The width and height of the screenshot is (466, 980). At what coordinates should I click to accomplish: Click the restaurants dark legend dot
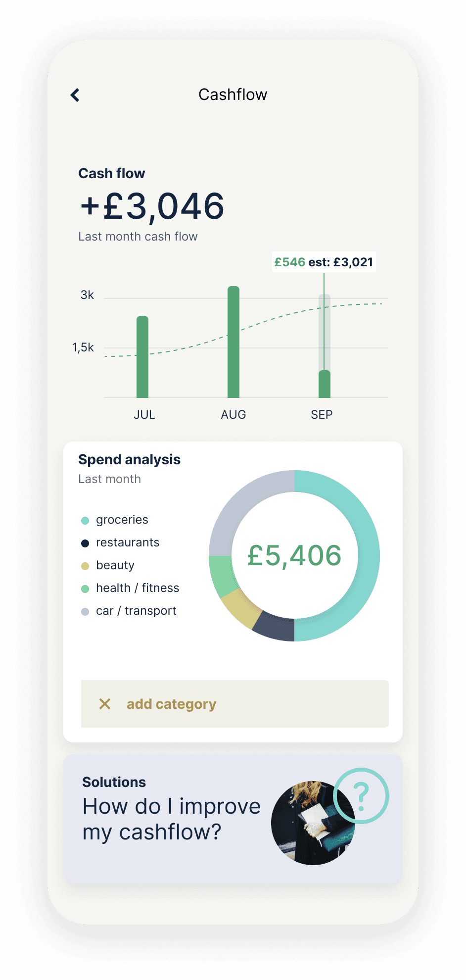pyautogui.click(x=85, y=543)
